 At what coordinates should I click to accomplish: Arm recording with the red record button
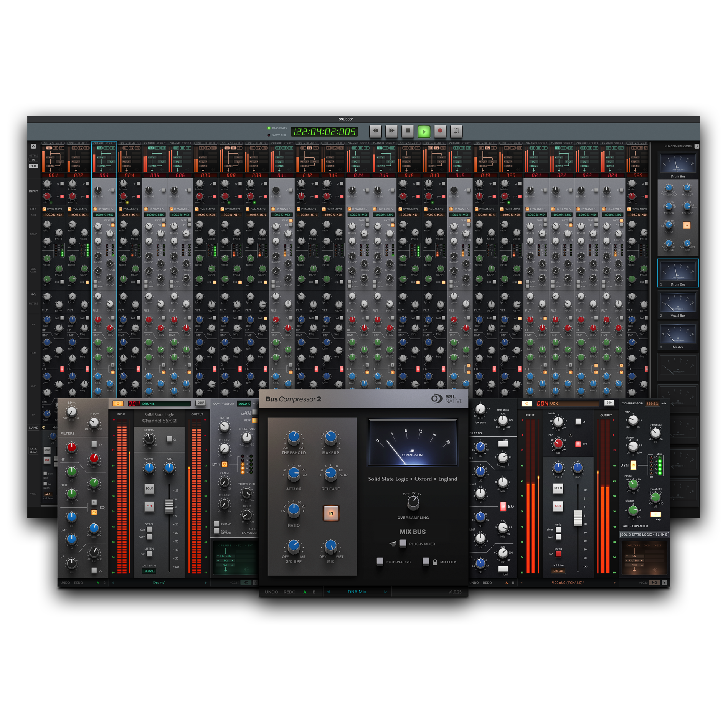tap(440, 131)
